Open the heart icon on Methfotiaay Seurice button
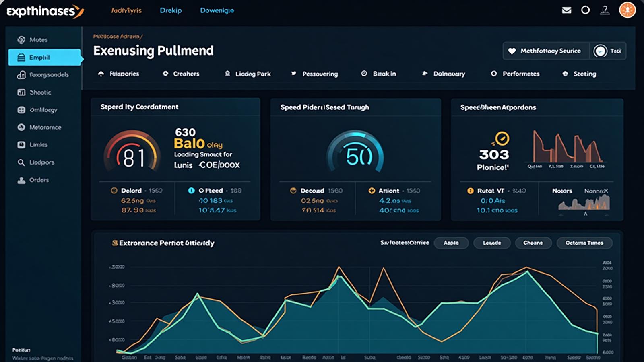The height and width of the screenshot is (362, 644). pos(512,51)
